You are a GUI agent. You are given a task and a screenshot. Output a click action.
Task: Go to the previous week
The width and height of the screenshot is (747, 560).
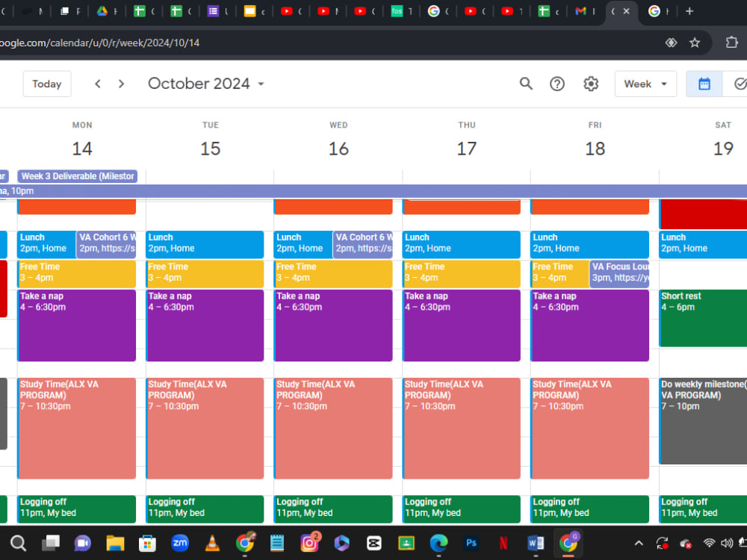point(98,84)
